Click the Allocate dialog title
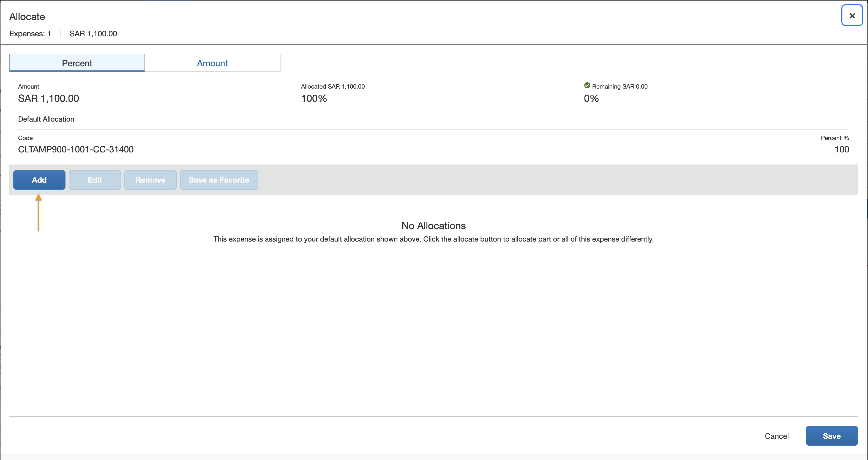 coord(27,17)
